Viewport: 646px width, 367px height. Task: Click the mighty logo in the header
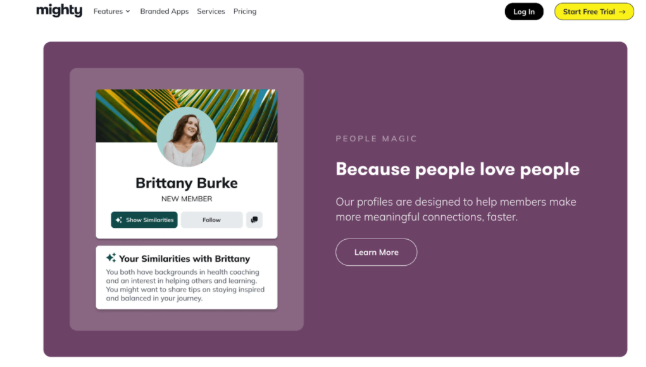[x=59, y=11]
